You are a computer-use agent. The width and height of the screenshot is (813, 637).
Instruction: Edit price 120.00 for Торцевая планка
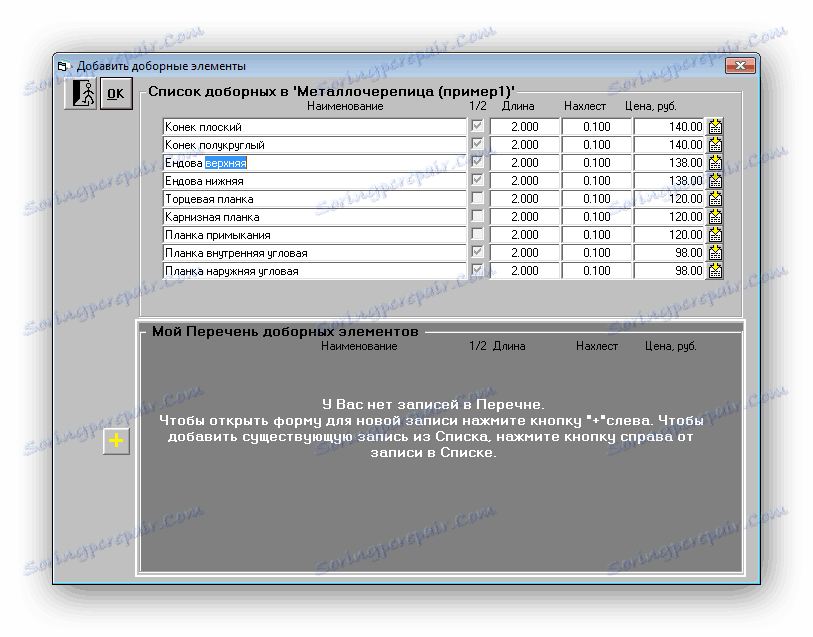point(669,199)
